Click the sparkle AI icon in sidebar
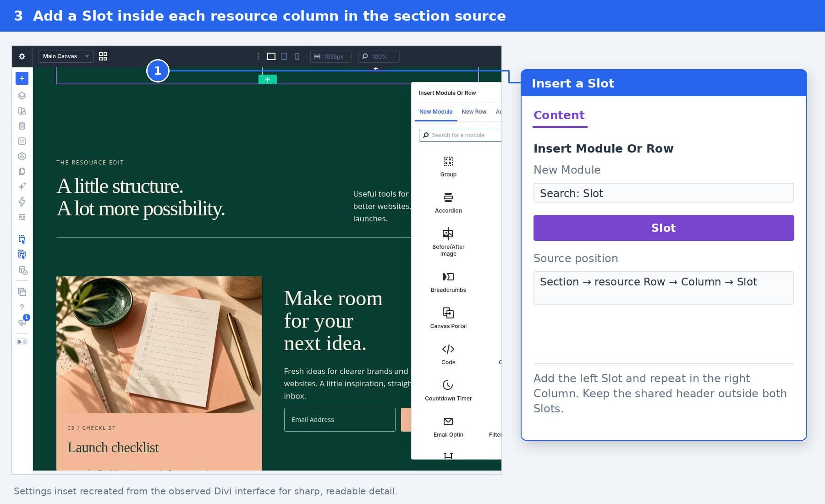 [22, 186]
